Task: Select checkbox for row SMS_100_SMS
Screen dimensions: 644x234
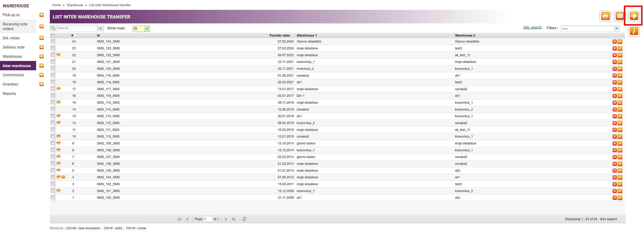Action: (x=53, y=197)
